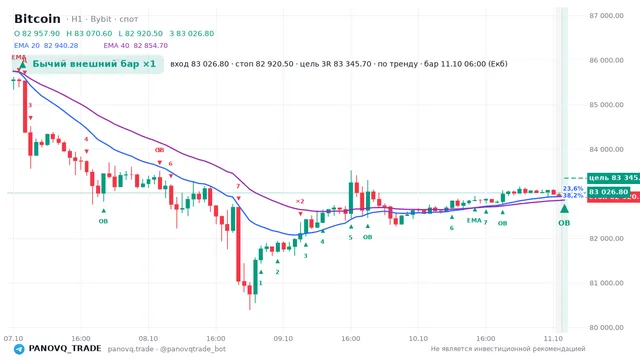Screen dimensions: 640x360
Task: Open the PANOVQ_TRADE channel name
Action: (x=65, y=349)
